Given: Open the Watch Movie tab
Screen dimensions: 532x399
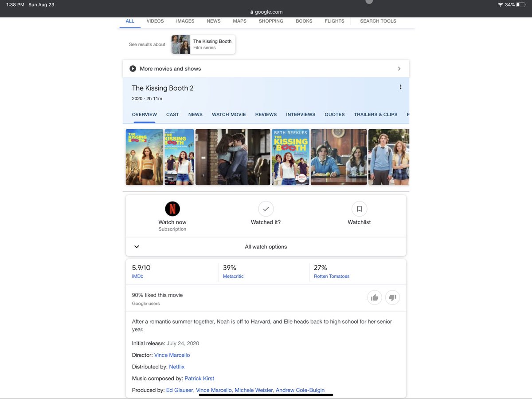Looking at the screenshot, I should 229,115.
